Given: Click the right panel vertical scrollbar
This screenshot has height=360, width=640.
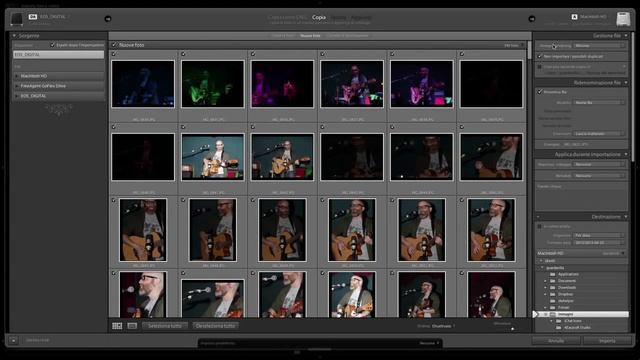Looking at the screenshot, I should click(x=632, y=98).
